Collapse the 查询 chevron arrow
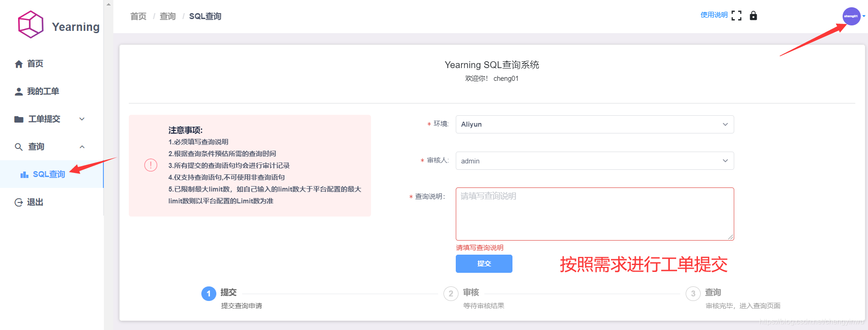The height and width of the screenshot is (330, 868). tap(82, 147)
